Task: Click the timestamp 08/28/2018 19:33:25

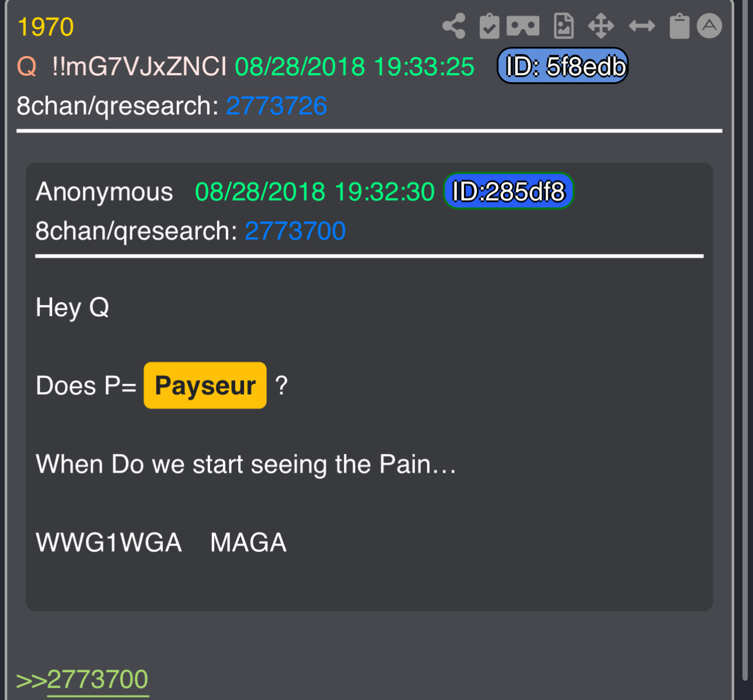Action: click(355, 67)
